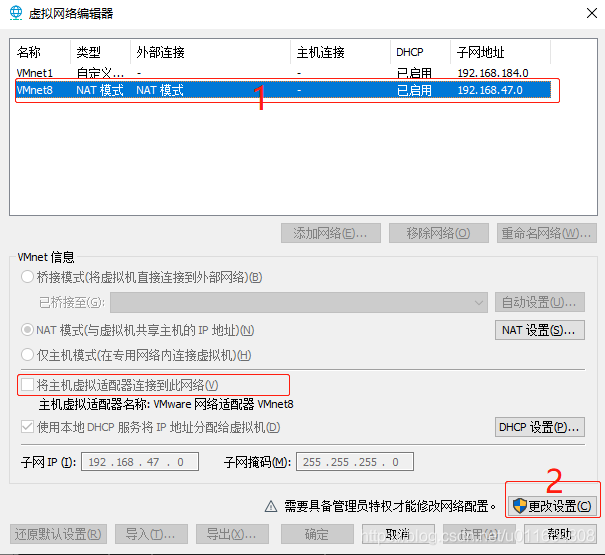Screen dimensions: 605x555
Task: Click the warning triangle icon near administrator notice
Action: tap(271, 506)
